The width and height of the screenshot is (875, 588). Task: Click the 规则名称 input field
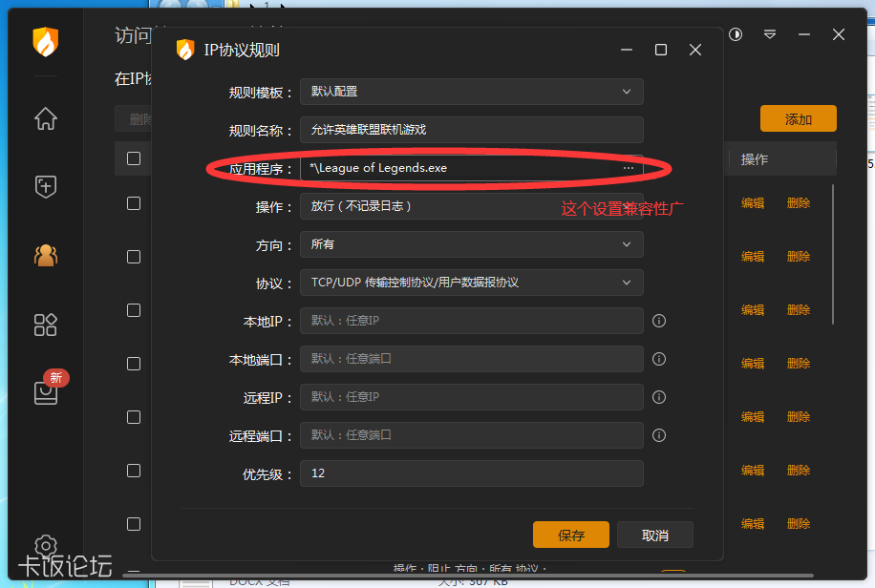point(471,130)
